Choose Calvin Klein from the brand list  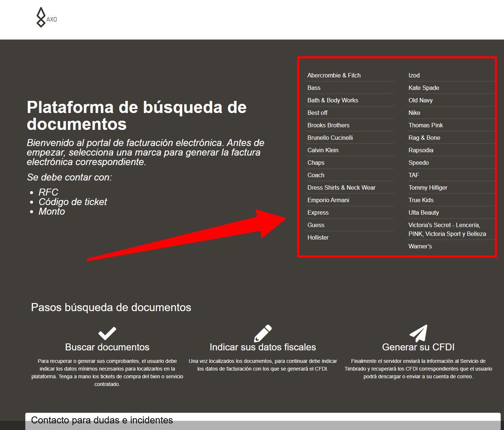point(323,150)
